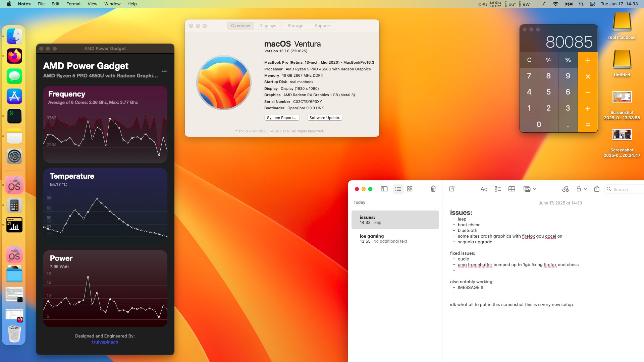Image resolution: width=644 pixels, height=362 pixels.
Task: Open the lock note dropdown
Action: pyautogui.click(x=581, y=189)
